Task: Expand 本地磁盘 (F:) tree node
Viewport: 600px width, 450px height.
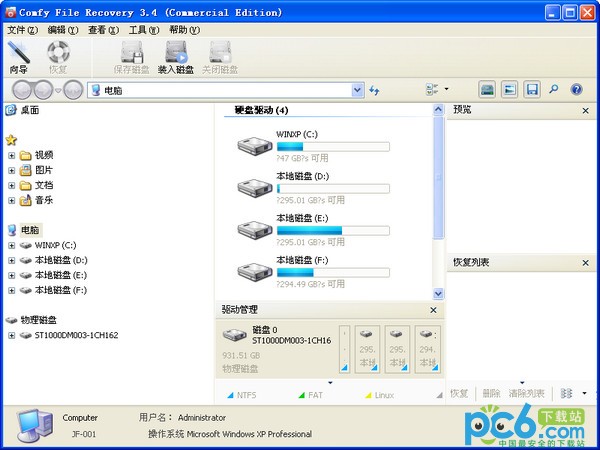Action: coord(11,290)
